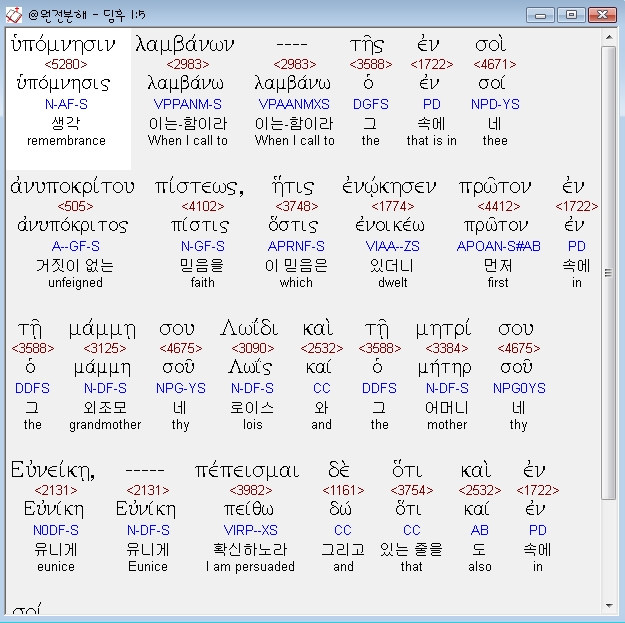Click the English gloss faith
The image size is (625, 623).
[202, 283]
